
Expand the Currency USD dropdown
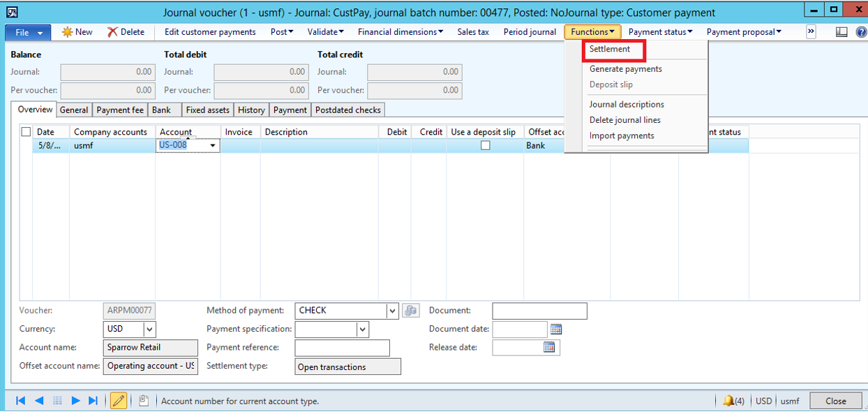click(x=150, y=329)
